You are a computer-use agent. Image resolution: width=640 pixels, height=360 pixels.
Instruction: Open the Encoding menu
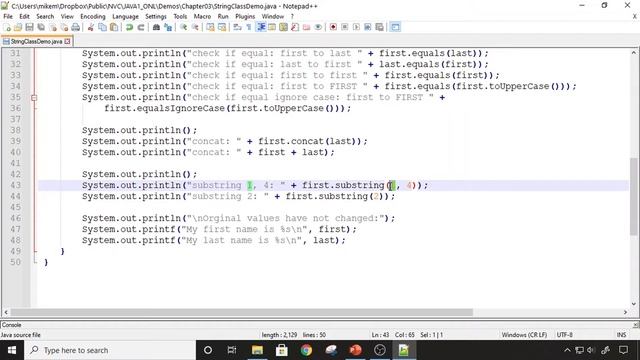[x=93, y=16]
